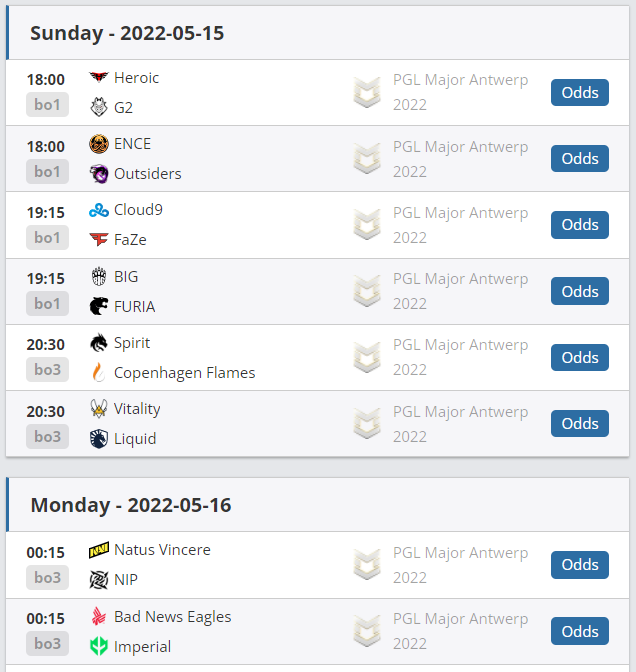Click the ENCE team logo
The height and width of the screenshot is (672, 636).
pos(98,144)
